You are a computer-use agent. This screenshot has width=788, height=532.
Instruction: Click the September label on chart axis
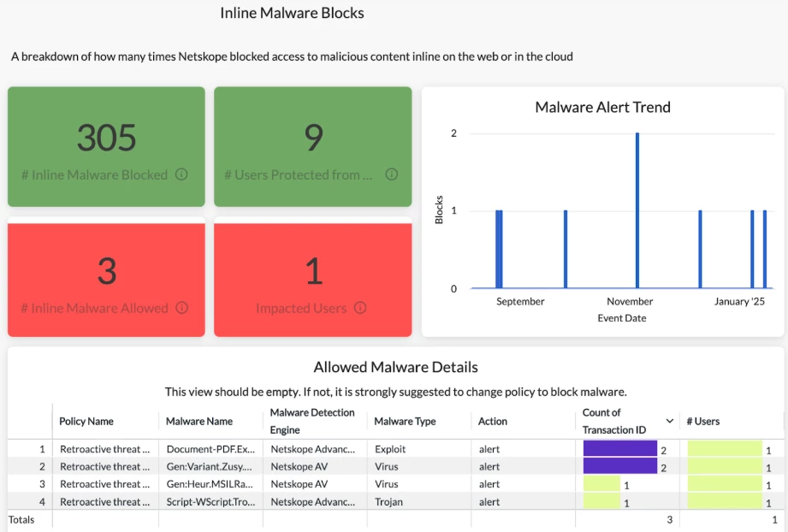tap(520, 301)
